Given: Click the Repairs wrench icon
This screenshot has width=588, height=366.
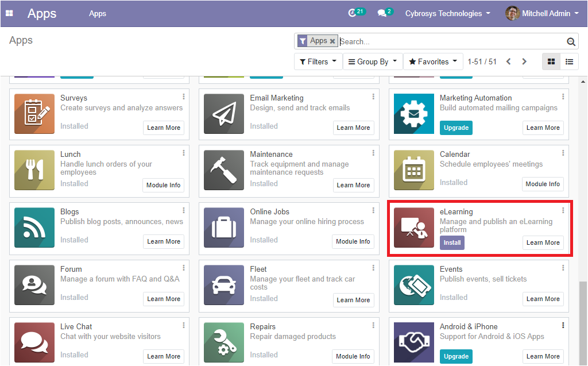Looking at the screenshot, I should pyautogui.click(x=224, y=342).
